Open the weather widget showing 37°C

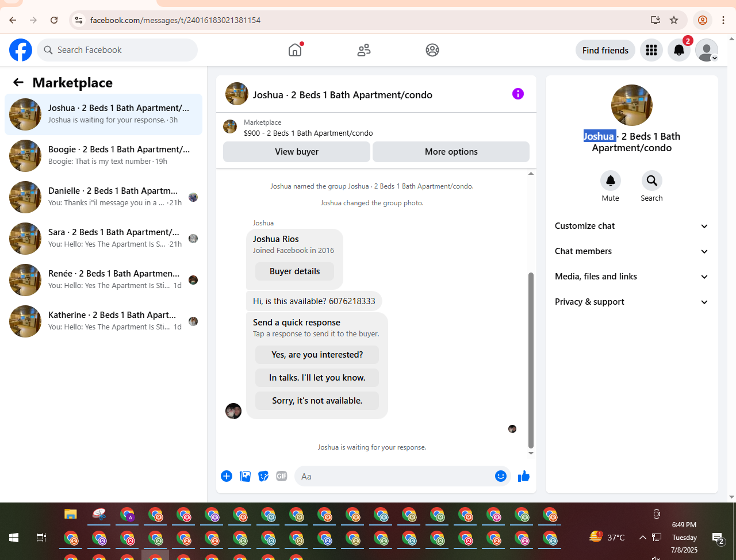tap(607, 537)
